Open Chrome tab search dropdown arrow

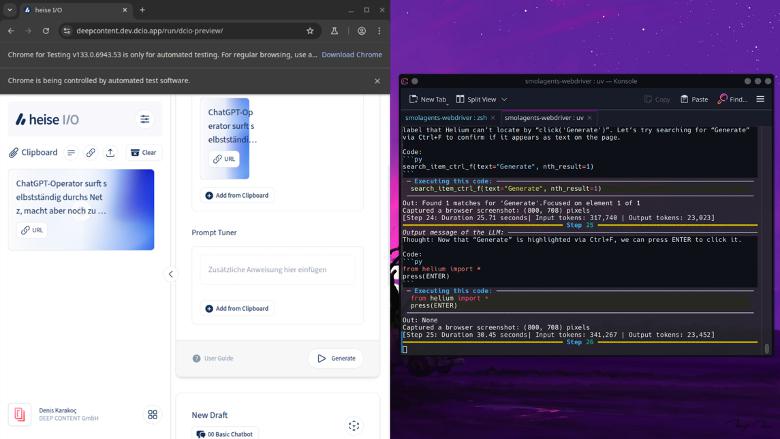[x=11, y=10]
